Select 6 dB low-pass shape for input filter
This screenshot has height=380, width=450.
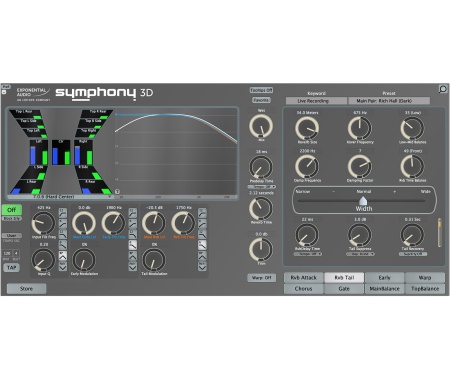click(63, 245)
